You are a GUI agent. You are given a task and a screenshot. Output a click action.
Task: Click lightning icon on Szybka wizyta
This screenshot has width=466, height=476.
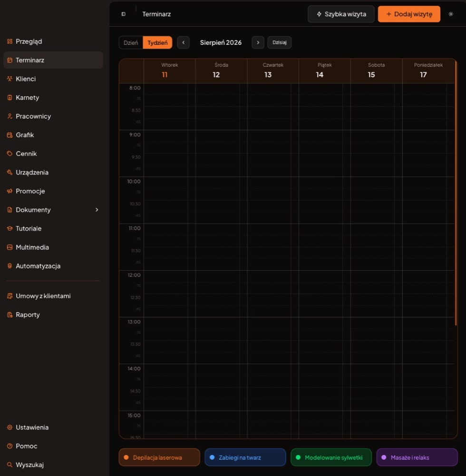pos(319,14)
